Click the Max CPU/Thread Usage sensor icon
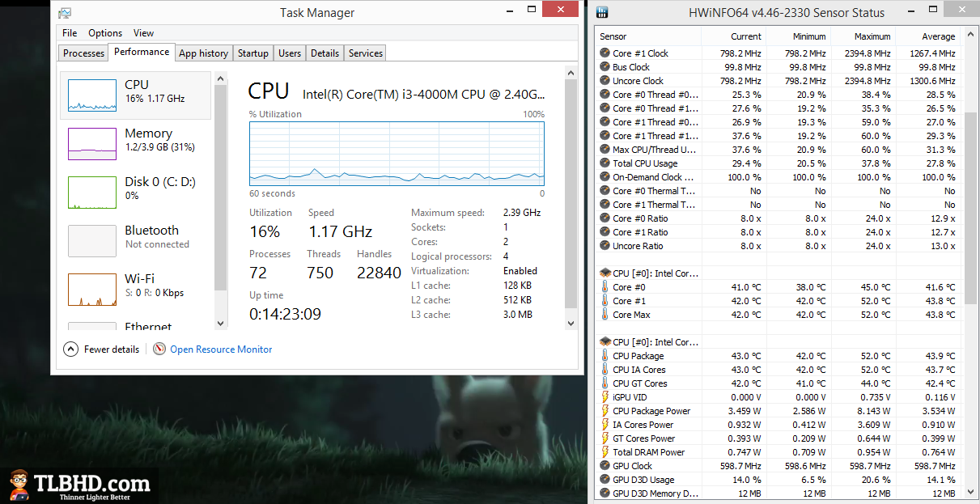Screen dimensions: 980x504 pyautogui.click(x=605, y=150)
